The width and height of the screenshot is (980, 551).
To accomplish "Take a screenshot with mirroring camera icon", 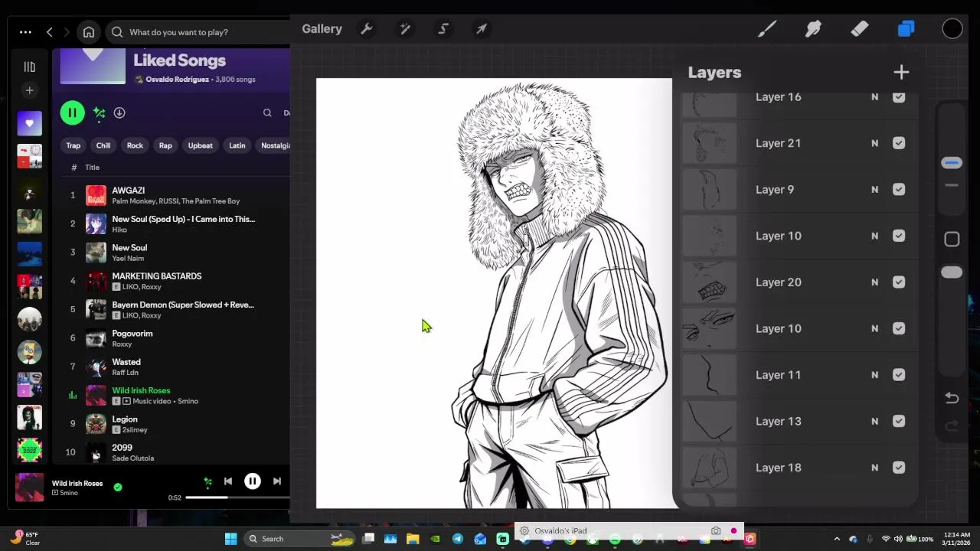I will pyautogui.click(x=716, y=530).
